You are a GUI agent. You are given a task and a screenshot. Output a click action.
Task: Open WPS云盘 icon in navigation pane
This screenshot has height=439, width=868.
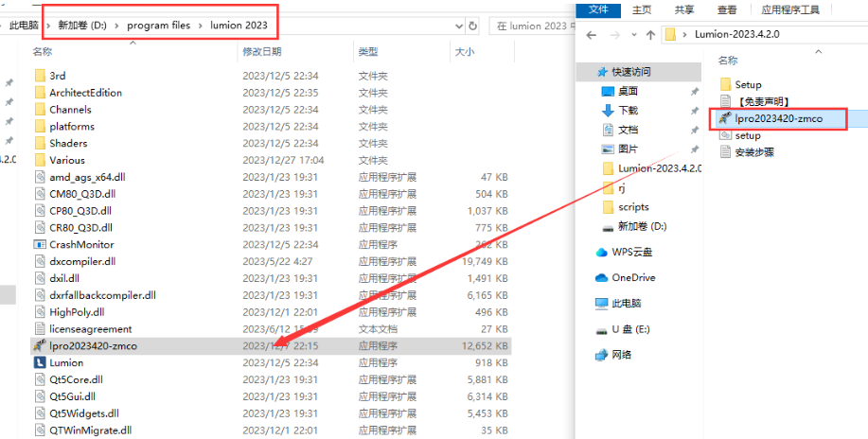point(601,252)
